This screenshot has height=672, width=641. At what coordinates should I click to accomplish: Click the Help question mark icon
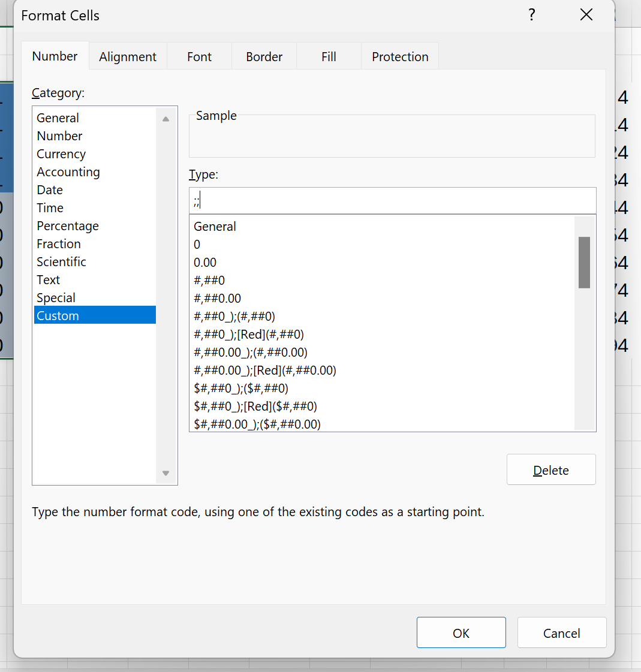pyautogui.click(x=531, y=15)
